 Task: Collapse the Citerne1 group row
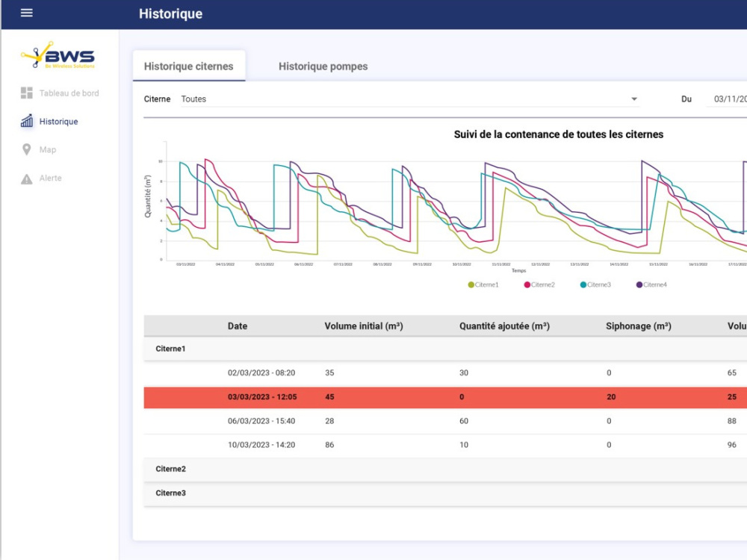click(445, 349)
